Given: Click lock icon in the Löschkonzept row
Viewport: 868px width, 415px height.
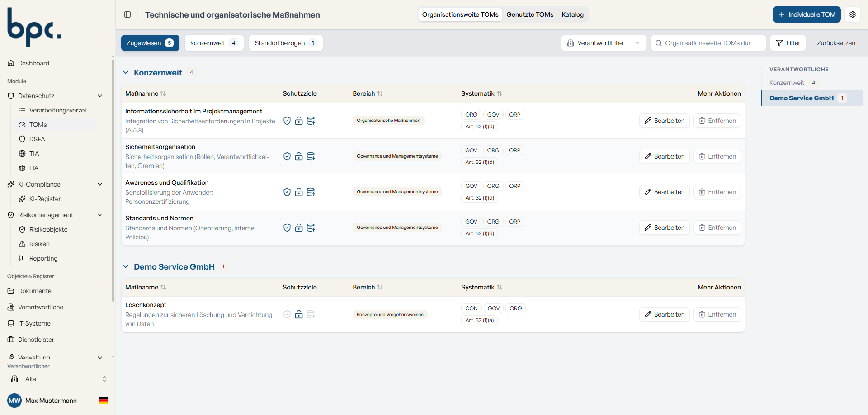Looking at the screenshot, I should point(299,314).
